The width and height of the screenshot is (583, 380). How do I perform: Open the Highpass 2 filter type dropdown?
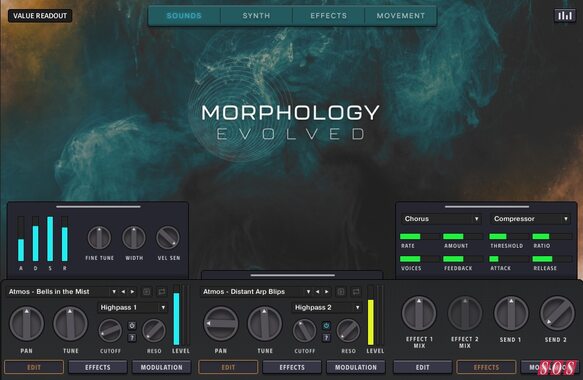327,307
